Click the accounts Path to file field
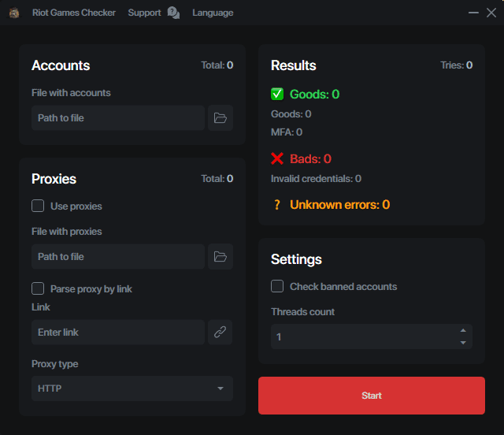The width and height of the screenshot is (504, 435). (118, 118)
